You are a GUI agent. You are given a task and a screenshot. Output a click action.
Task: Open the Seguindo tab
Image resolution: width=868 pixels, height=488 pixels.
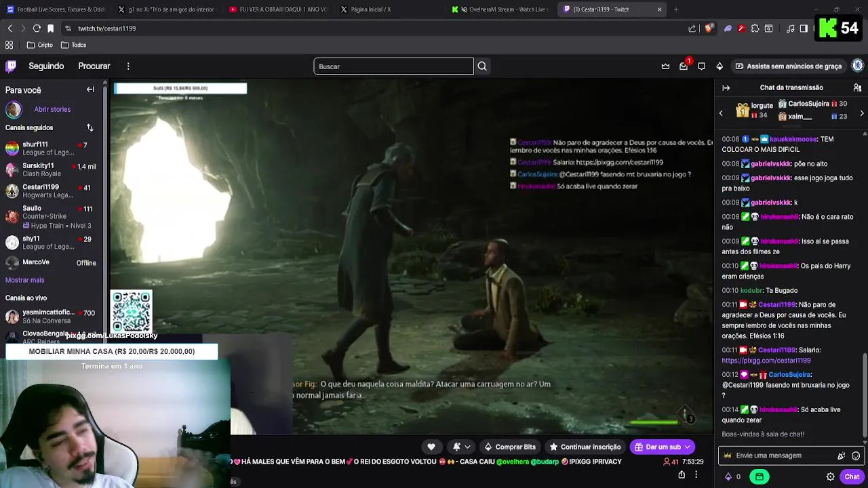click(46, 66)
